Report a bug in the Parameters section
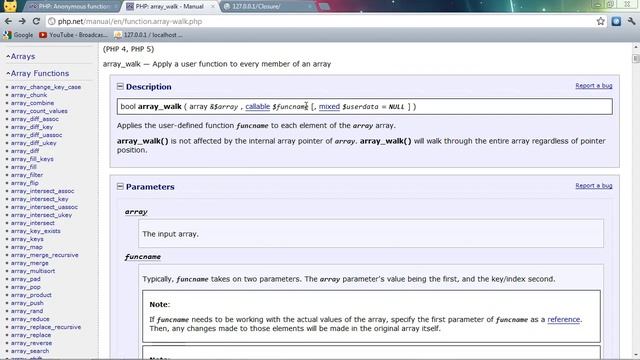640x360 pixels. click(594, 186)
